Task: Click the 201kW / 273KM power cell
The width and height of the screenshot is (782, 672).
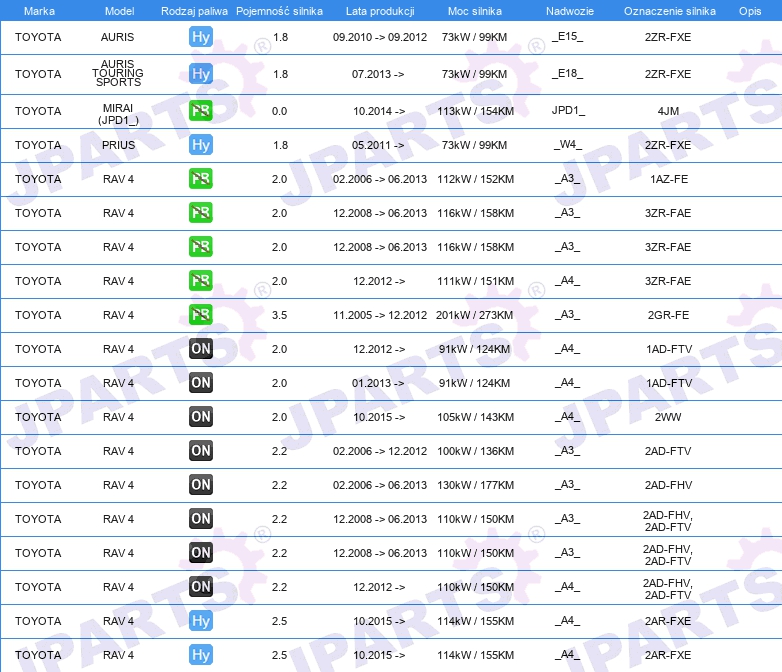Action: tap(474, 315)
